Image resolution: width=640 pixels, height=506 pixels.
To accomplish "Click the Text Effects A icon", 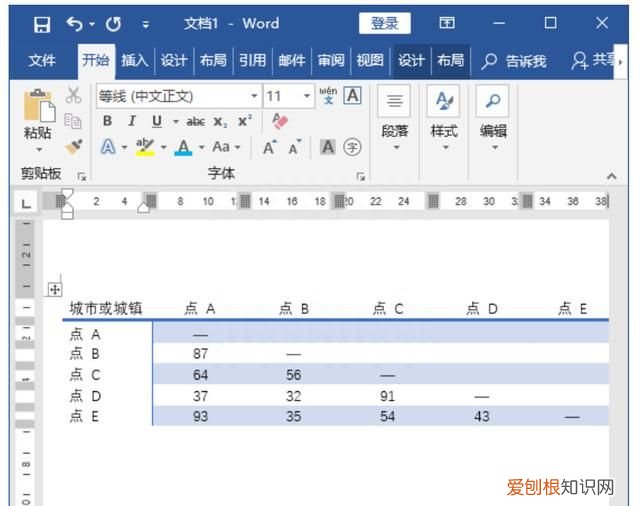I will click(x=108, y=146).
